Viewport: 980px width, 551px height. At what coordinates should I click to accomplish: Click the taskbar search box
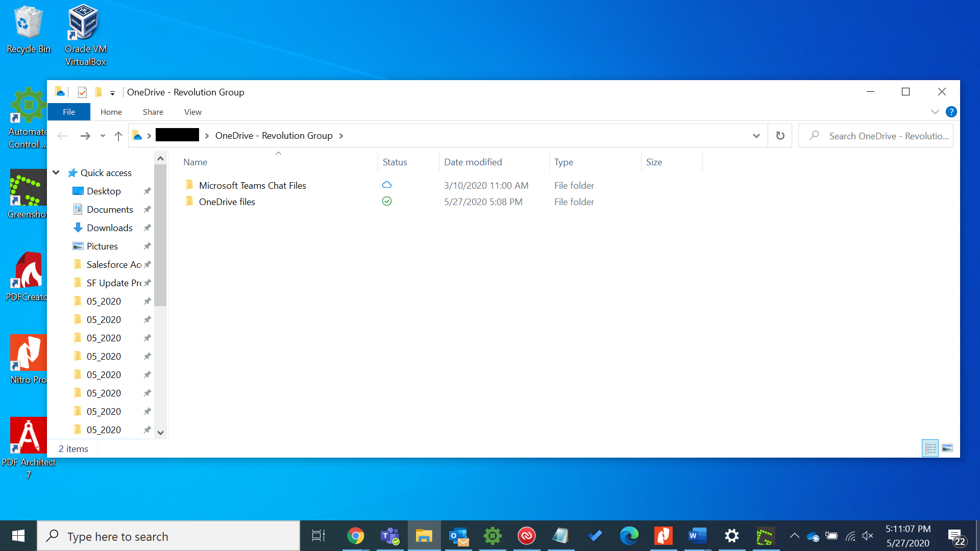click(x=168, y=536)
